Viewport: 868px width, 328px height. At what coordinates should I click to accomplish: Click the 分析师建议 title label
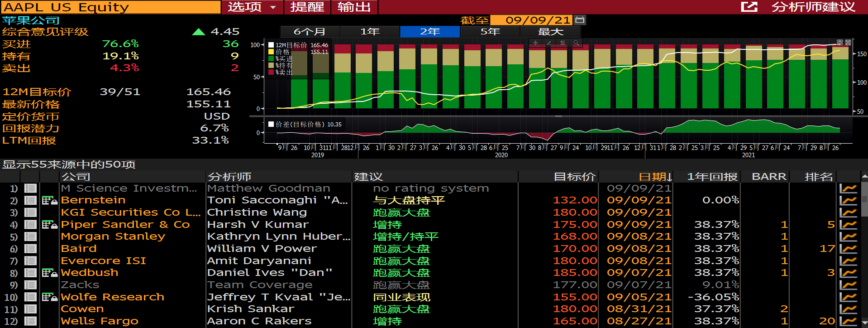(814, 7)
